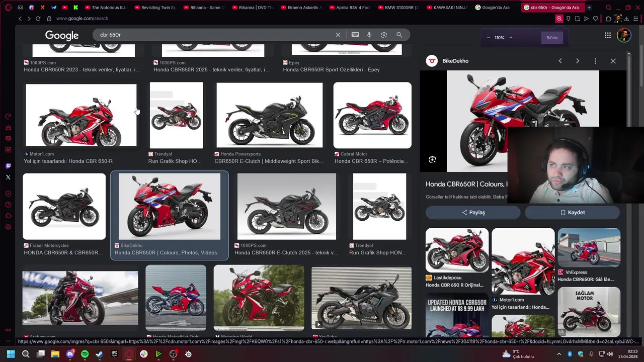
Task: Open Google Lens image search in search bar
Action: tap(384, 35)
